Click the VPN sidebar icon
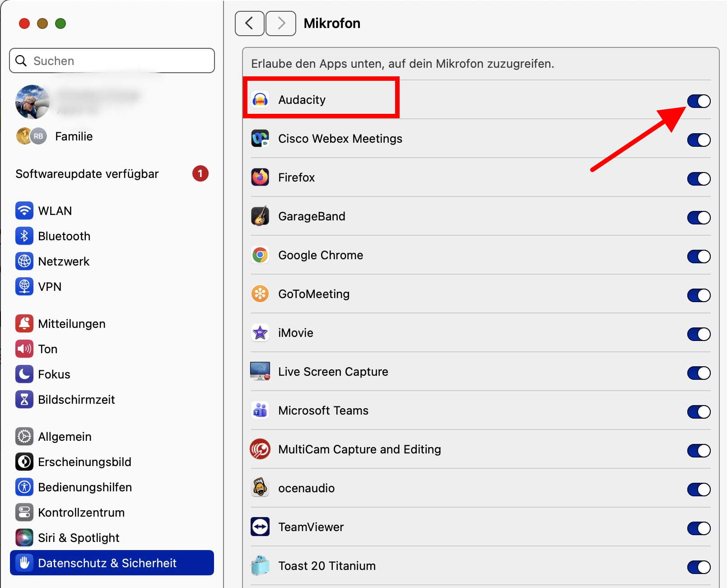The width and height of the screenshot is (727, 588). point(24,286)
